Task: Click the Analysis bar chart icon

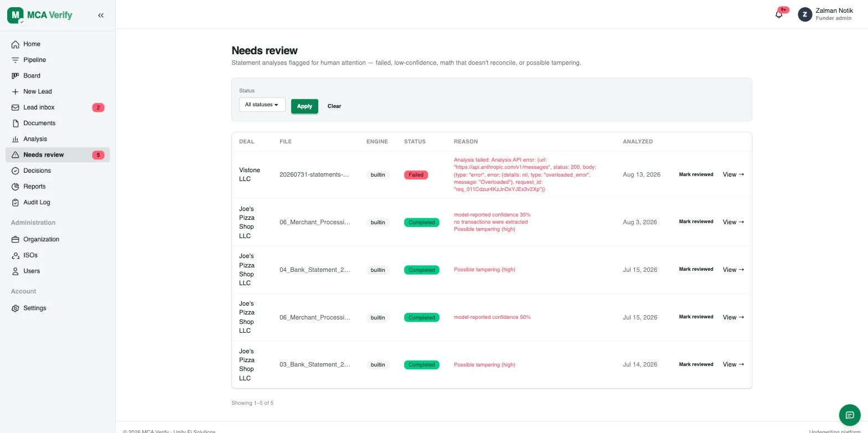Action: point(15,139)
